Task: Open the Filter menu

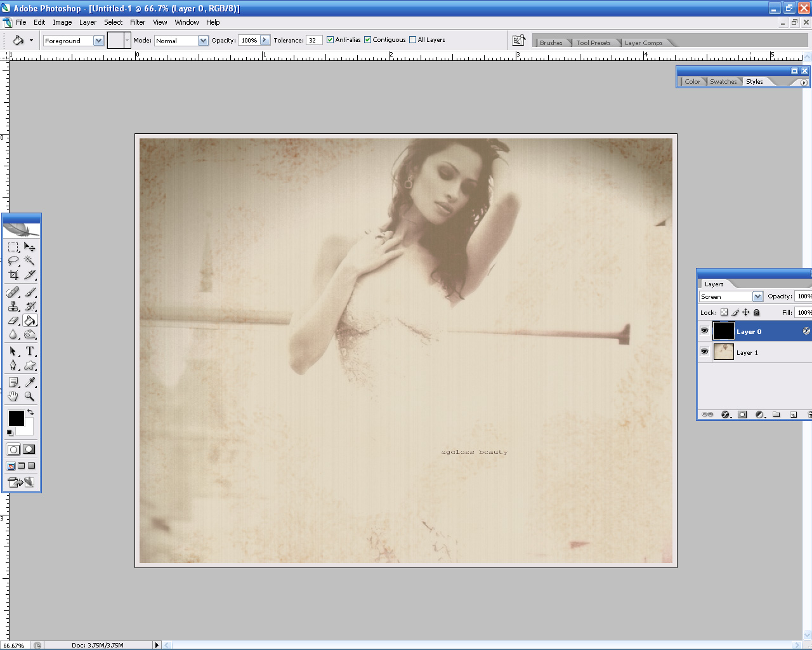Action: pyautogui.click(x=138, y=22)
